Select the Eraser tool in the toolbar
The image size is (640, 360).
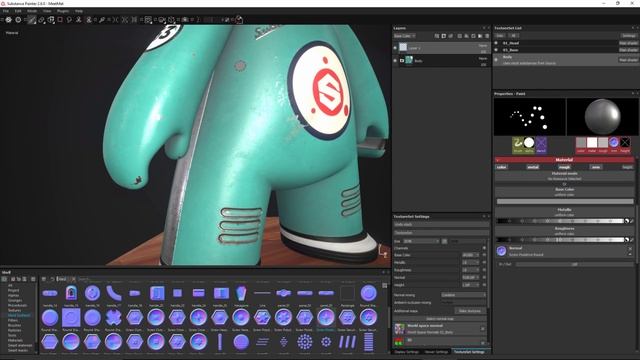pos(41,20)
